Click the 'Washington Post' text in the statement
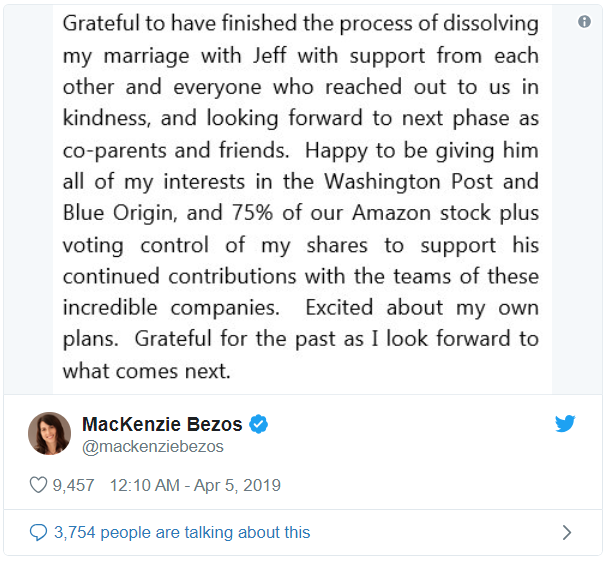This screenshot has width=607, height=562. [408, 182]
